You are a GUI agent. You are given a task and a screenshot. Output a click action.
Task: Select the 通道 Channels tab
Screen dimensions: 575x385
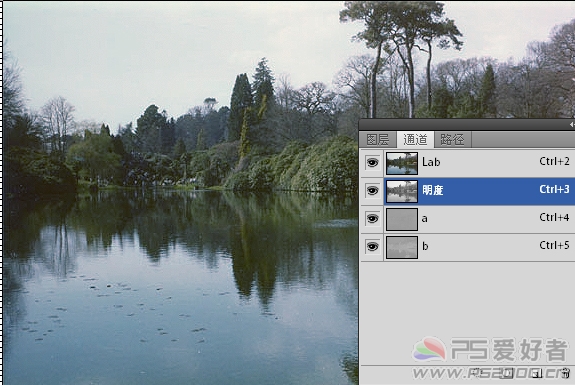[x=415, y=139]
